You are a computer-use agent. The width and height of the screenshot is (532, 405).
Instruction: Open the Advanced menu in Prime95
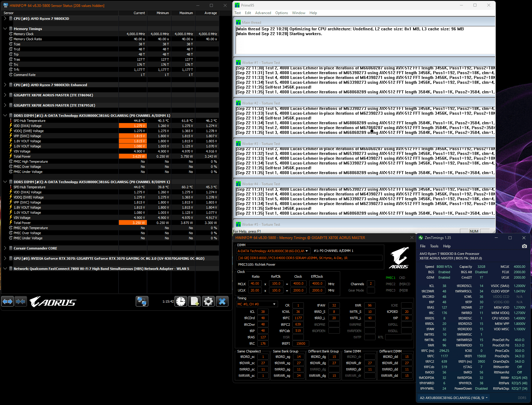tap(263, 13)
